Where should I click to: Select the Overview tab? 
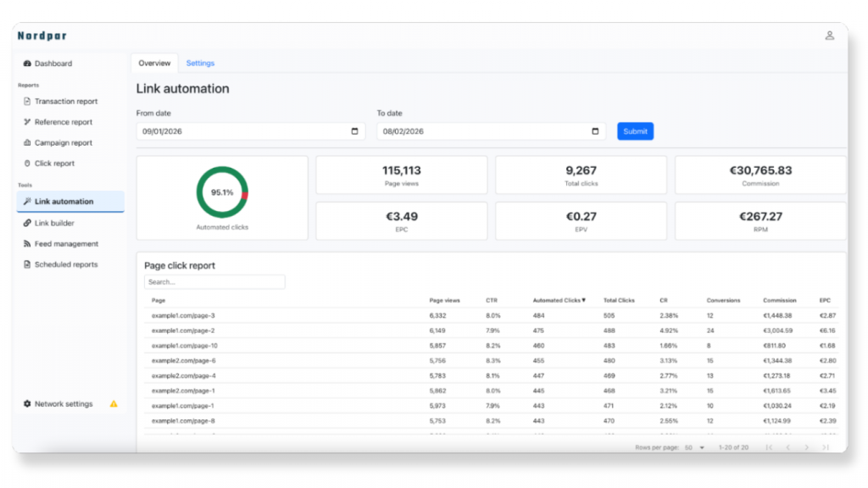coord(154,64)
